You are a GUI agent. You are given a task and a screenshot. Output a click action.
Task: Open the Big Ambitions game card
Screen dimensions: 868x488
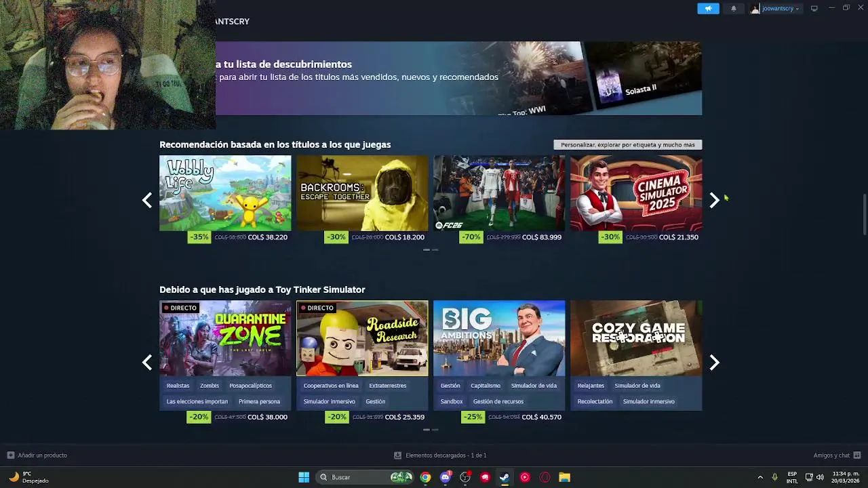499,338
